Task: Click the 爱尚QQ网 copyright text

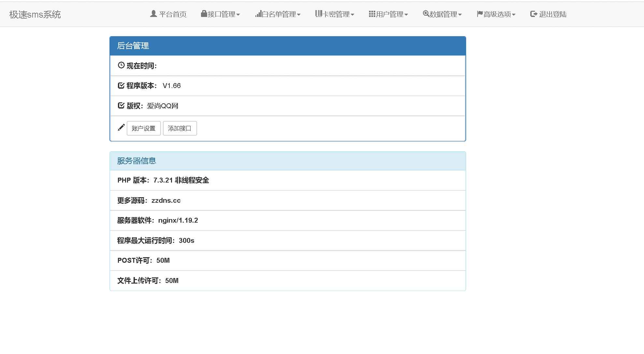Action: 163,106
